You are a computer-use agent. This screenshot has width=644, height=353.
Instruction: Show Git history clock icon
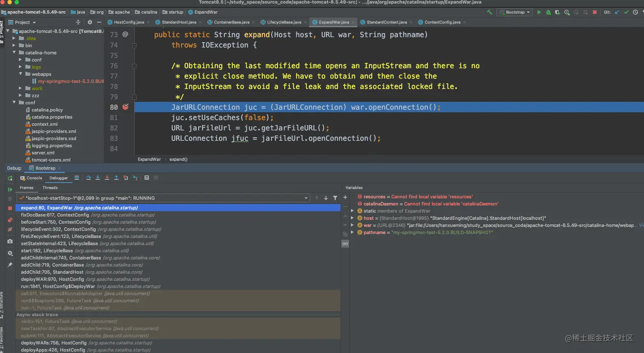pos(635,12)
